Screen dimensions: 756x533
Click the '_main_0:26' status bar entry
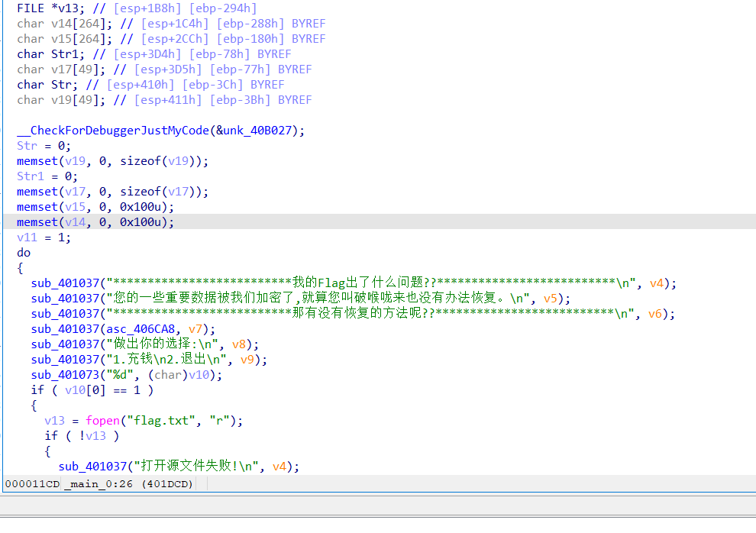[99, 484]
